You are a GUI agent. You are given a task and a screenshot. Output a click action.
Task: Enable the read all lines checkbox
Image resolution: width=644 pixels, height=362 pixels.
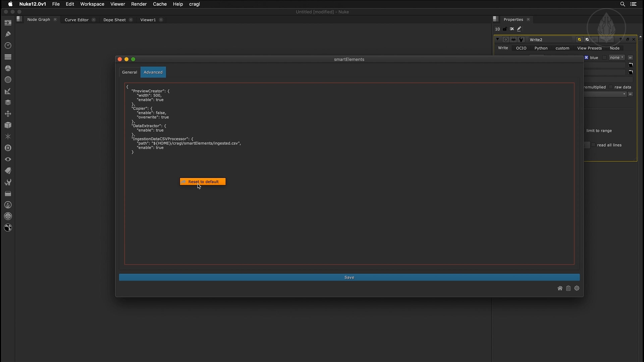(593, 145)
